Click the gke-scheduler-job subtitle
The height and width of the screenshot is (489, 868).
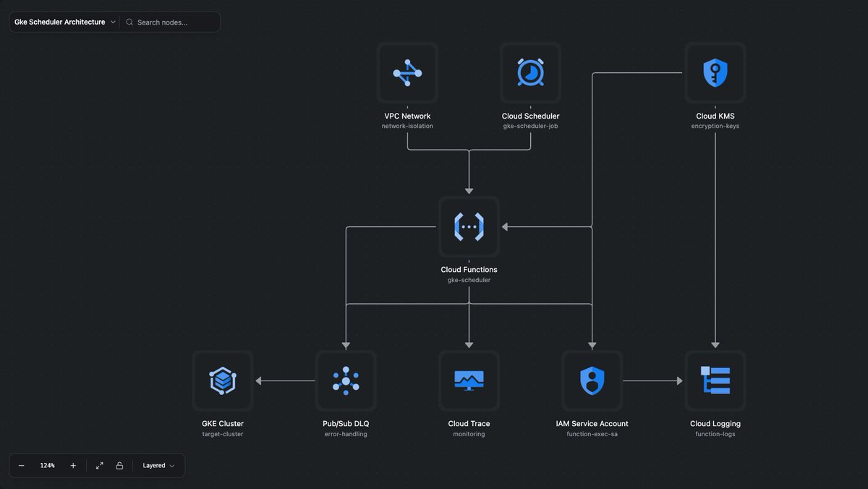(x=530, y=127)
